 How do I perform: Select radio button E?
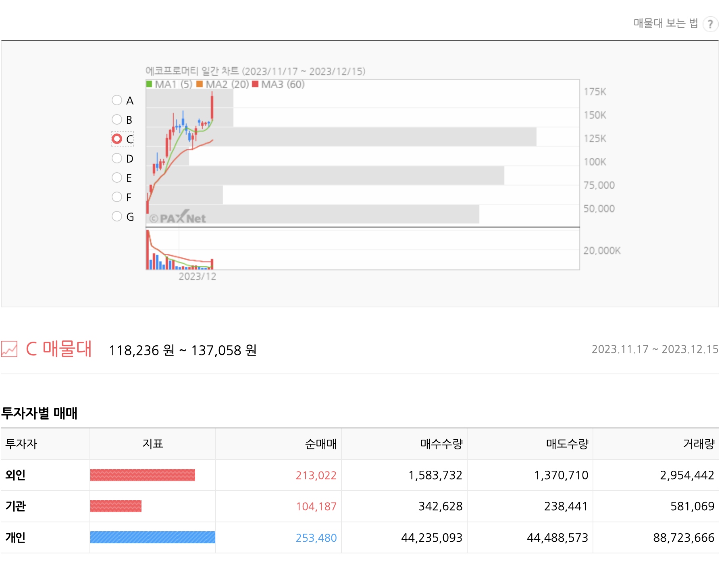pyautogui.click(x=117, y=178)
